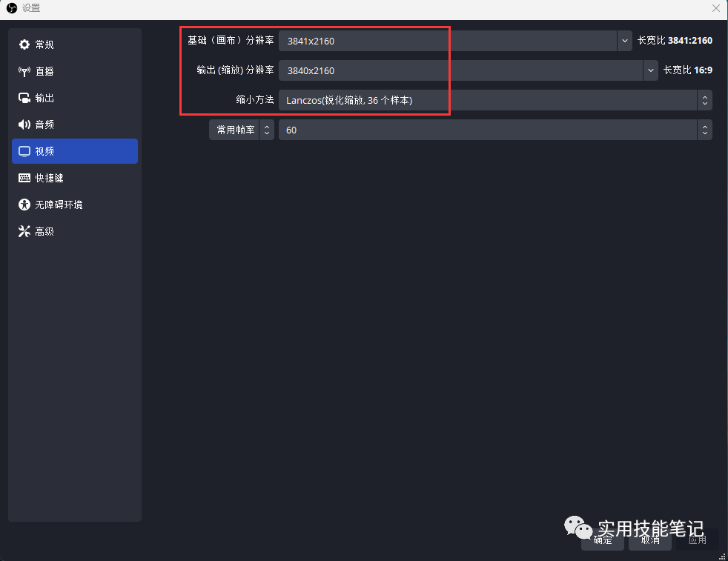Image resolution: width=728 pixels, height=561 pixels.
Task: Open the 缩小方法 Lanczos combo box
Action: (x=495, y=100)
